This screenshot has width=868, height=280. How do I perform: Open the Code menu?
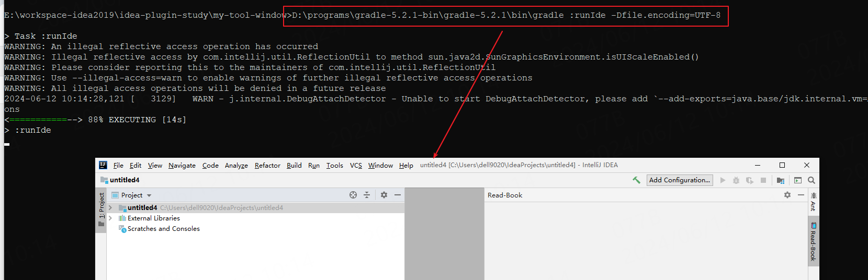pyautogui.click(x=210, y=166)
